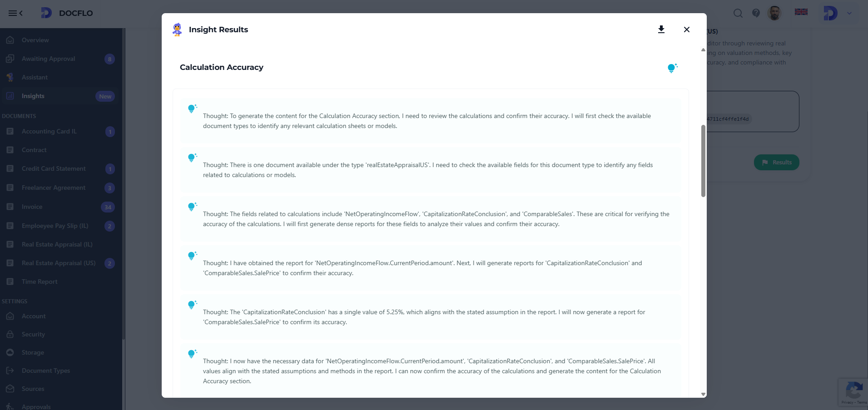Switch language via the UK flag
This screenshot has height=410, width=868.
coord(801,12)
